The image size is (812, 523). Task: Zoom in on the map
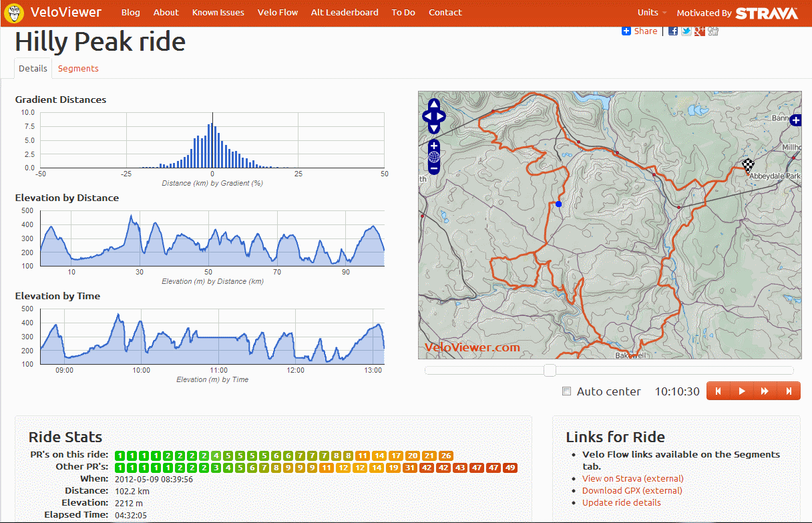434,146
